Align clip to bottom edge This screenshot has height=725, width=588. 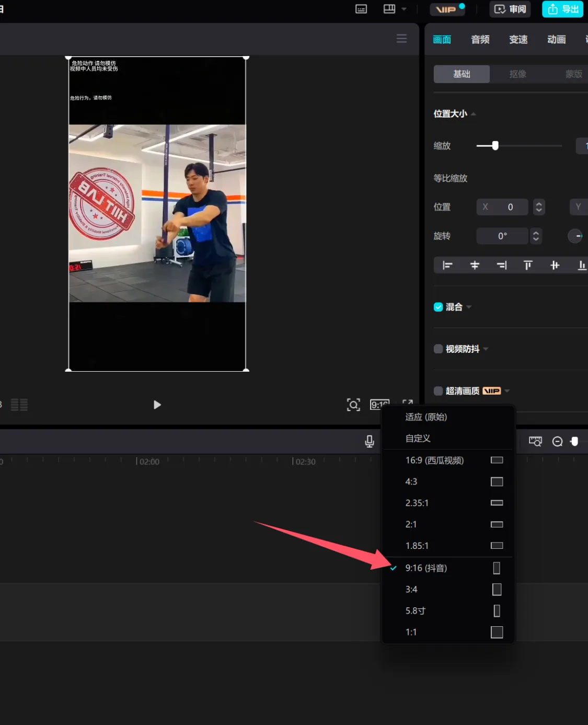(582, 266)
